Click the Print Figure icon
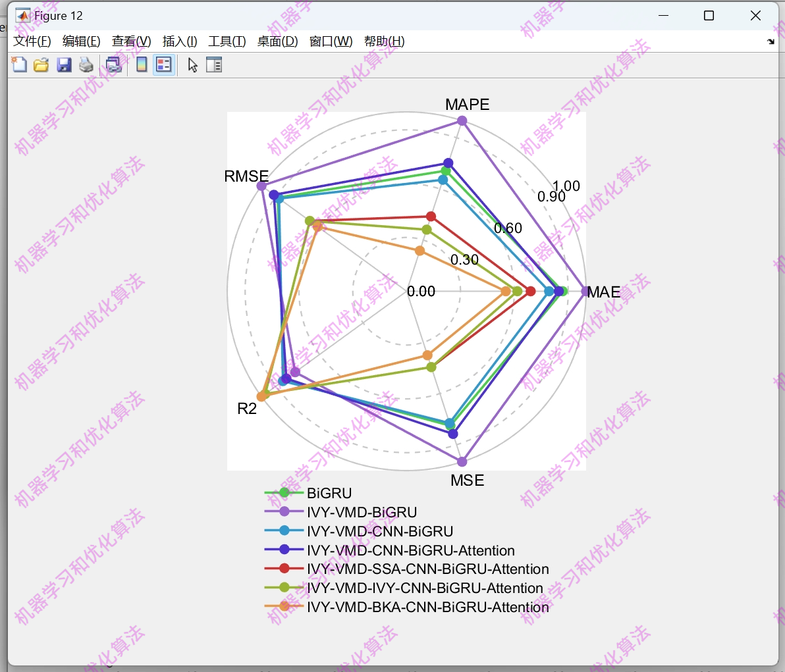785x672 pixels. (x=86, y=65)
